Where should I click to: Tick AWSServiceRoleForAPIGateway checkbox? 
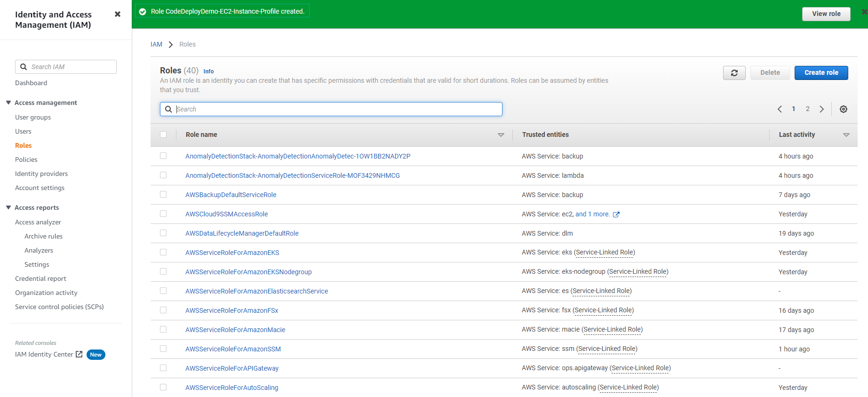point(163,368)
